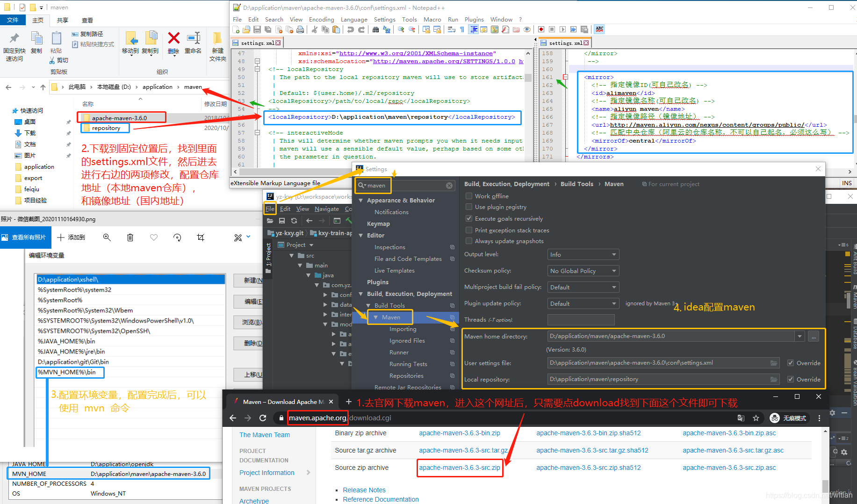Click Explorer up-one-level arrow button
Image resolution: width=857 pixels, height=504 pixels.
click(x=43, y=87)
